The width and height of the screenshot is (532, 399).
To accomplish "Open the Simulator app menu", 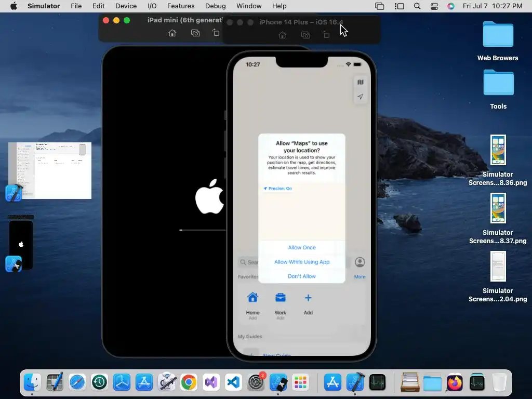I will (44, 6).
